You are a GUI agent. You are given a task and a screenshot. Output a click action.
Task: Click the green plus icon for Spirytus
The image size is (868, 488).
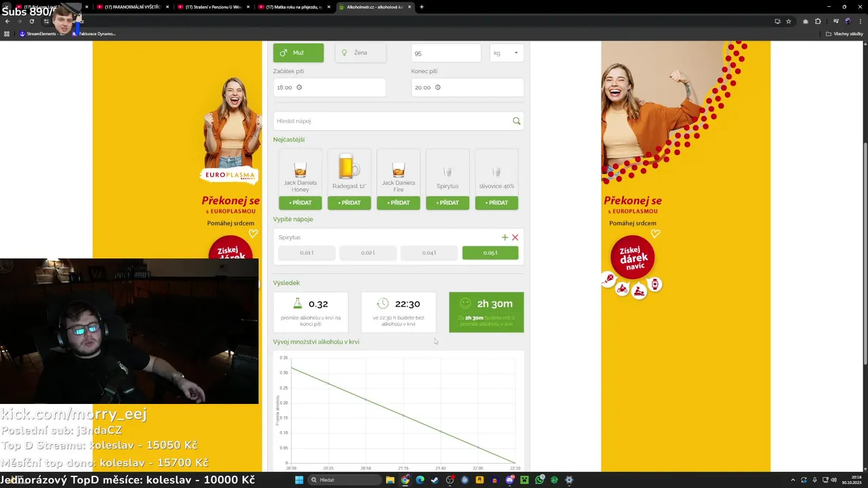[505, 237]
